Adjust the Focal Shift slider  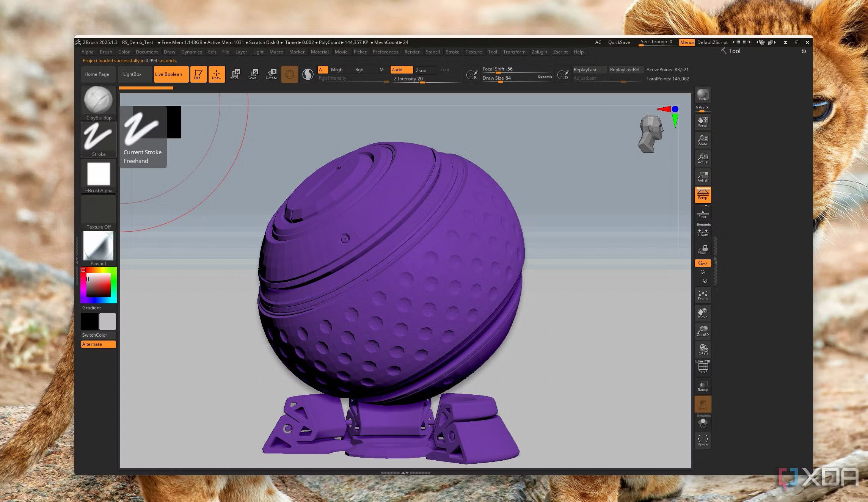517,69
